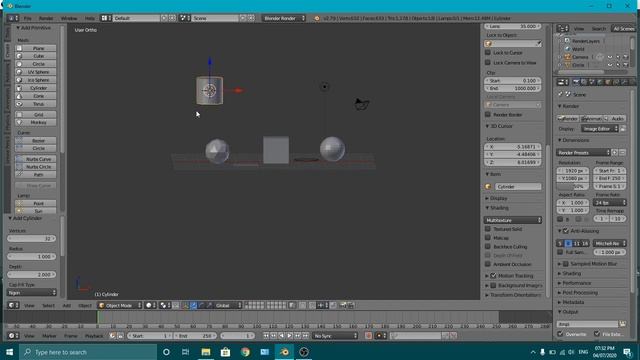This screenshot has height=360, width=640.
Task: Open the Multitexture shading dropdown
Action: [x=513, y=220]
